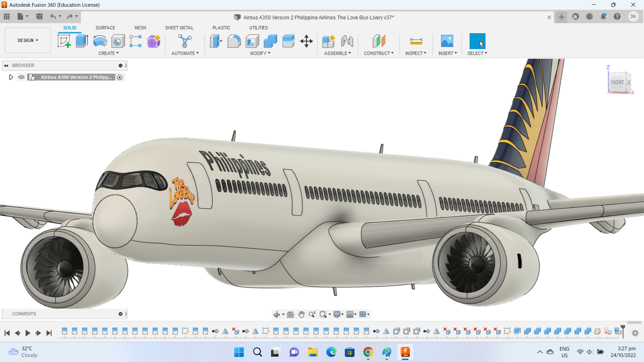Select the New Component tool
644x362 pixels.
[x=329, y=41]
